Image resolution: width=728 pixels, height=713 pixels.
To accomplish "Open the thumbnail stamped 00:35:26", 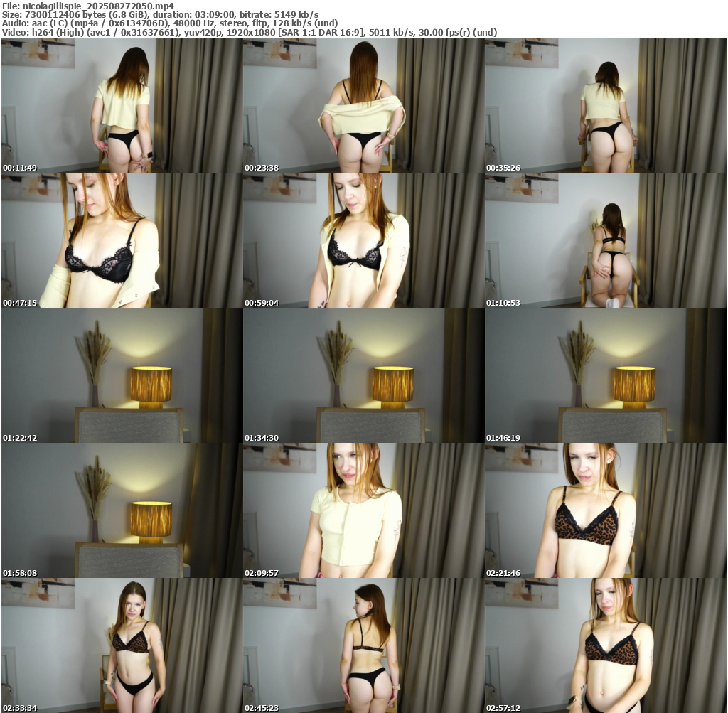I will [x=606, y=105].
